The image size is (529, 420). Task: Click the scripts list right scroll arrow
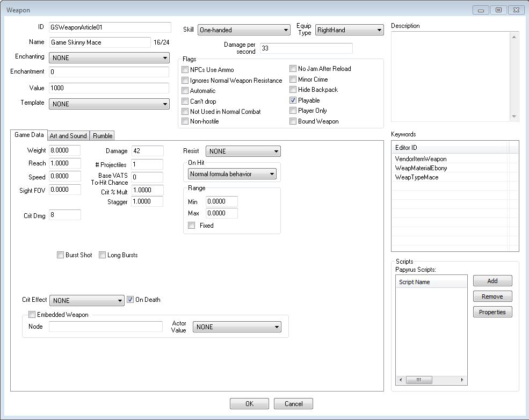tap(462, 380)
